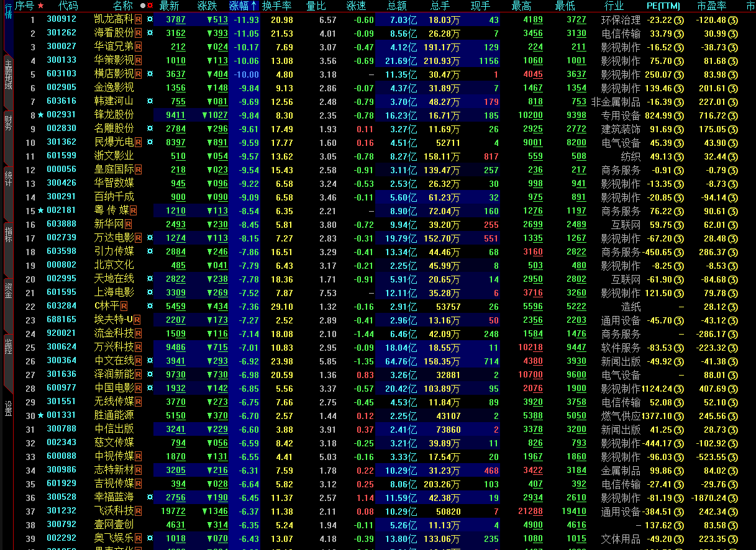The image size is (756, 550).
Task: Click circled 3 icon after PE value 1377.10
Action: [x=679, y=416]
